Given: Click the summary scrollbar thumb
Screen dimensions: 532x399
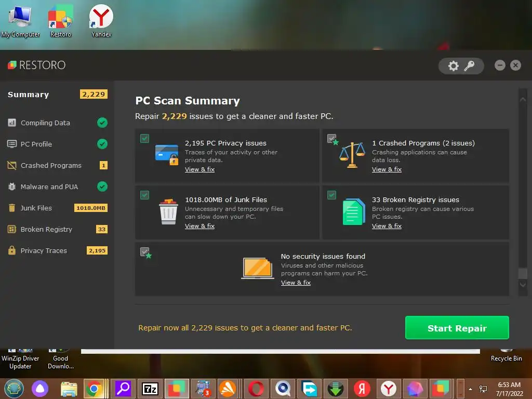Looking at the screenshot, I should pos(523,273).
